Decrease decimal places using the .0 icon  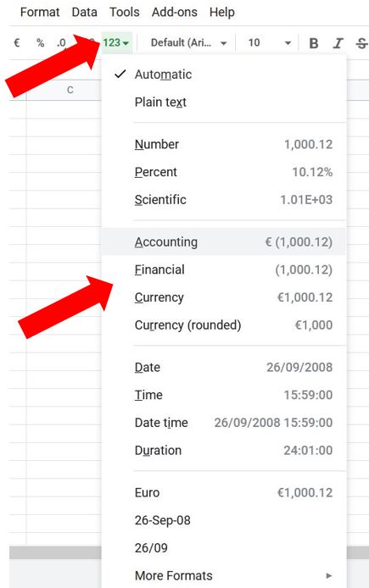point(61,42)
